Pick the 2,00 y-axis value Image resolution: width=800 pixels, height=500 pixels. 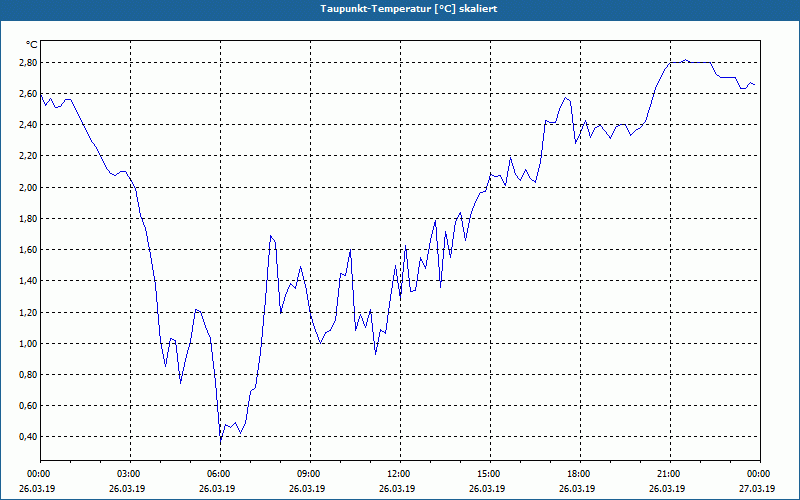(x=29, y=187)
